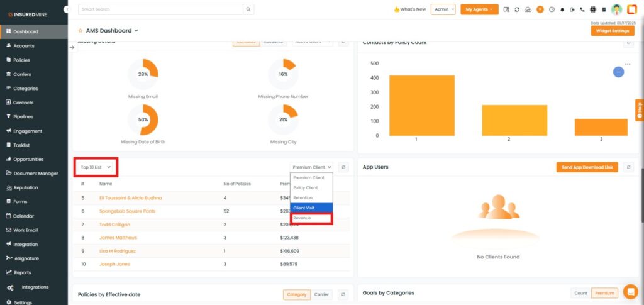This screenshot has width=644, height=305.
Task: Click the phone call icon in header
Action: pos(582,9)
